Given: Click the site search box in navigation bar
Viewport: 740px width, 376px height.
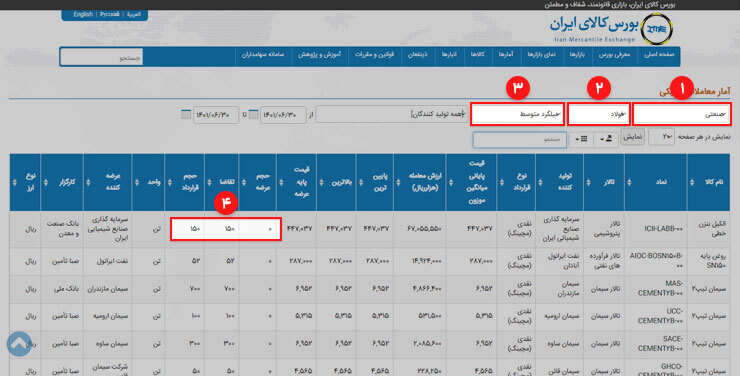Looking at the screenshot, I should [x=101, y=57].
